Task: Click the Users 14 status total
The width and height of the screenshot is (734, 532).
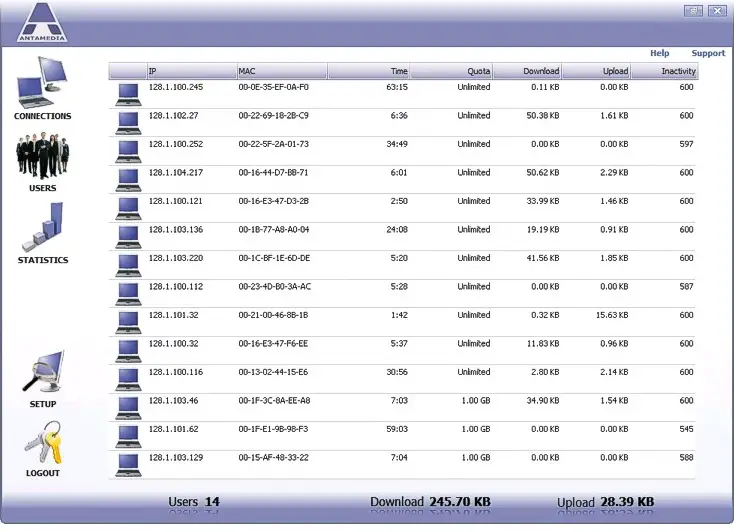Action: click(194, 502)
